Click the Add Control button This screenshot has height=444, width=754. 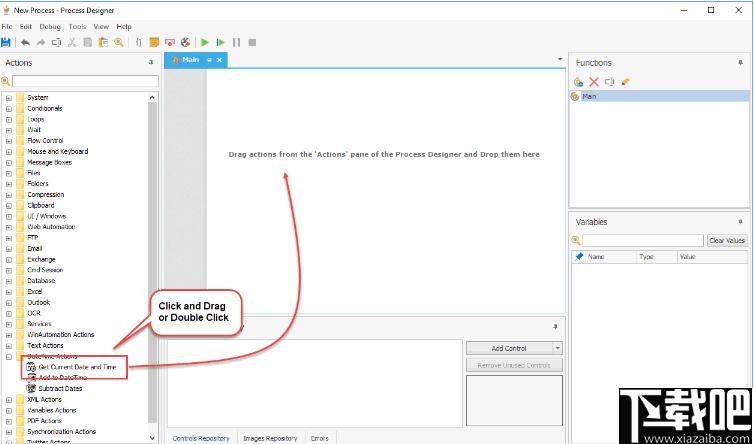509,348
